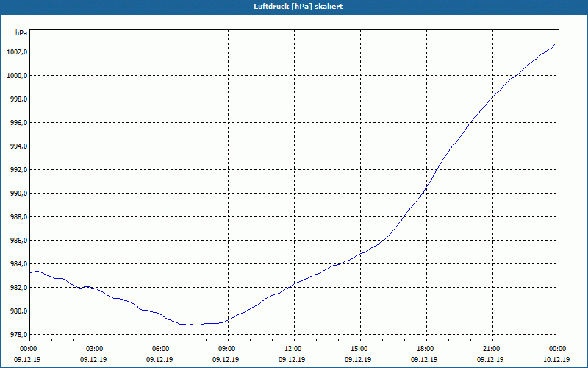Click the 18:00 time axis label

(426, 349)
